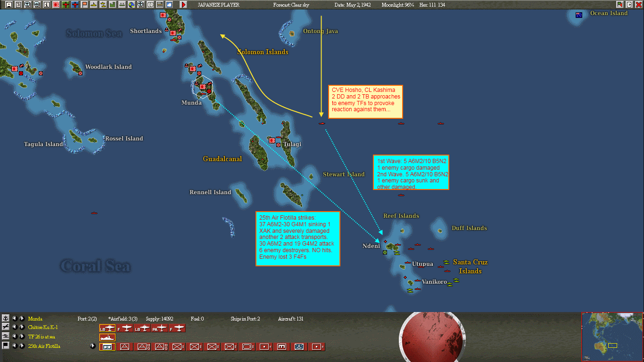Click the Guadalcanal map label
Screen dimensions: 644x362
coord(223,159)
